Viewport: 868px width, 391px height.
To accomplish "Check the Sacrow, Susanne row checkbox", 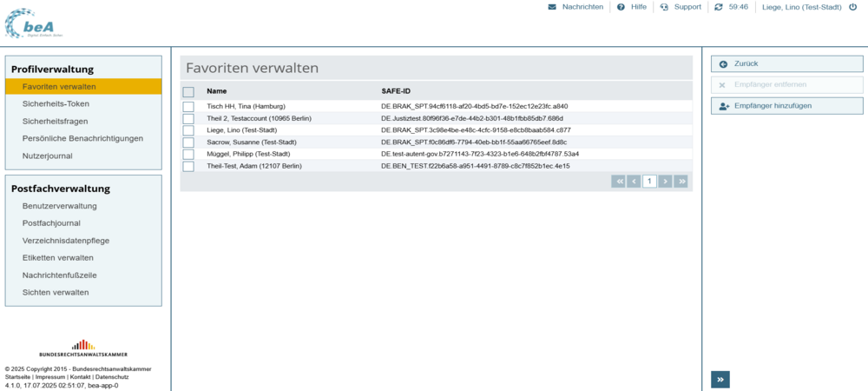I will pos(188,142).
